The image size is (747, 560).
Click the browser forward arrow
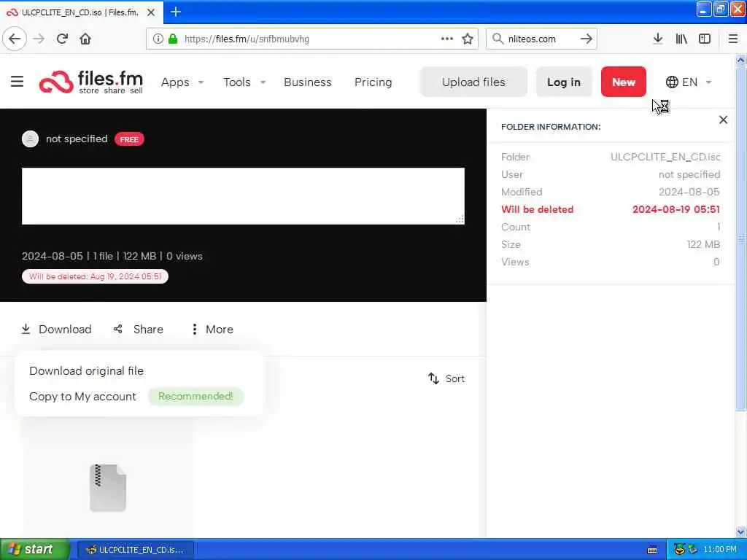tap(39, 39)
